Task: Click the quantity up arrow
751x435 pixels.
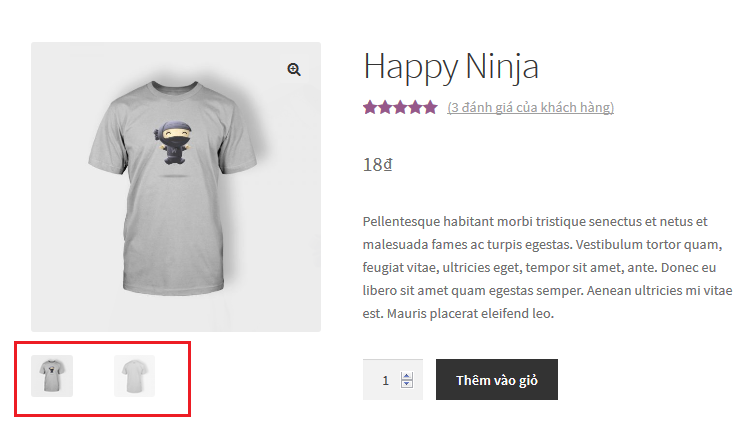Action: tap(407, 376)
